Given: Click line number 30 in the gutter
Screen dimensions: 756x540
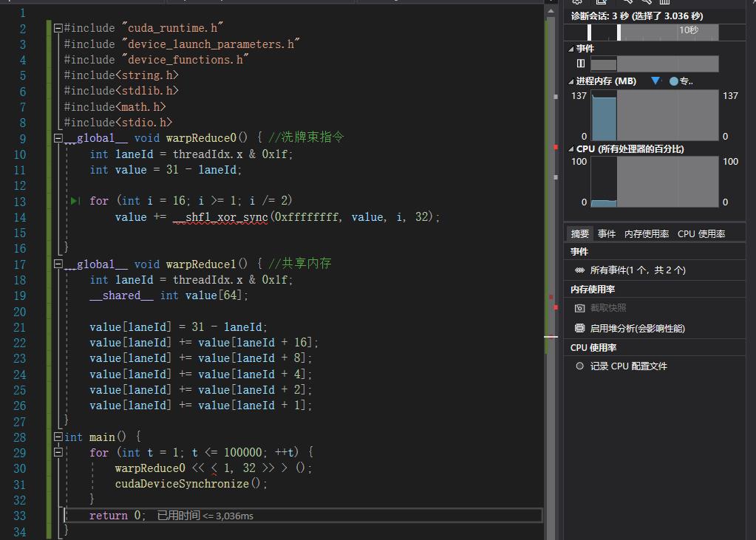Looking at the screenshot, I should [x=19, y=468].
